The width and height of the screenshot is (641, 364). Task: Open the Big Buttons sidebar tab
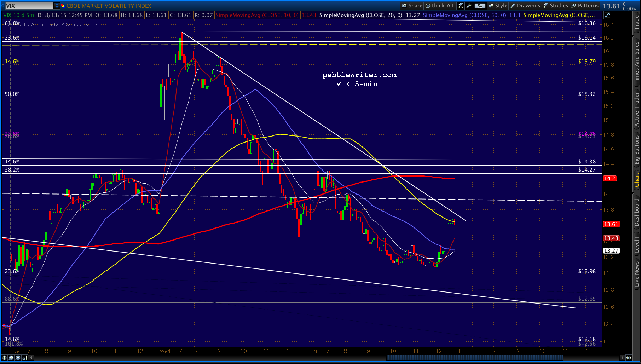point(637,150)
